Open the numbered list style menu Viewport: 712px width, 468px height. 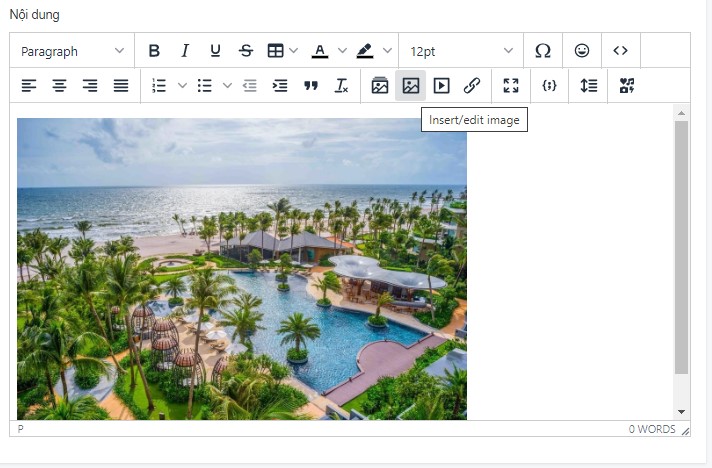[x=182, y=86]
